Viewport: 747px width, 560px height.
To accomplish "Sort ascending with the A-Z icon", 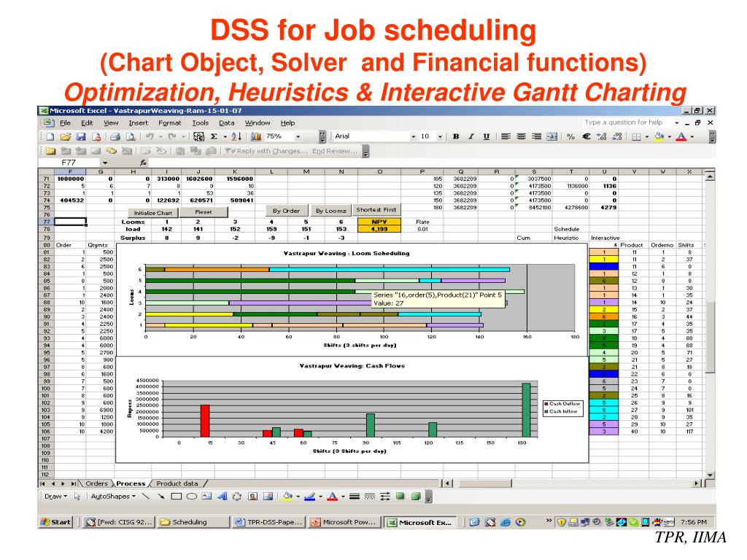I will [236, 136].
